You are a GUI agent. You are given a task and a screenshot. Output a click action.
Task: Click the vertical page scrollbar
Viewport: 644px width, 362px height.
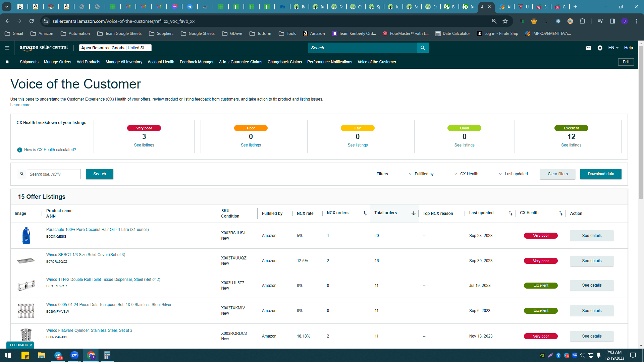click(641, 122)
